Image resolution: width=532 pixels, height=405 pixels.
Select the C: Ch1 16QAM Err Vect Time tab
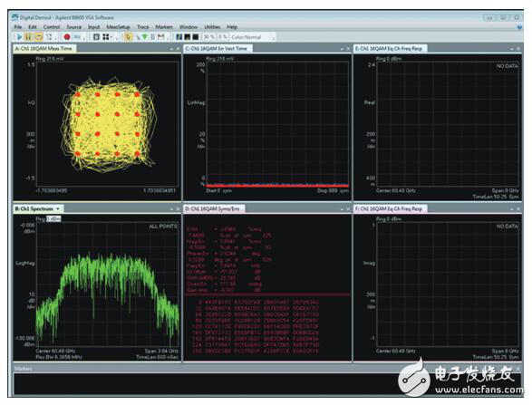coord(218,49)
